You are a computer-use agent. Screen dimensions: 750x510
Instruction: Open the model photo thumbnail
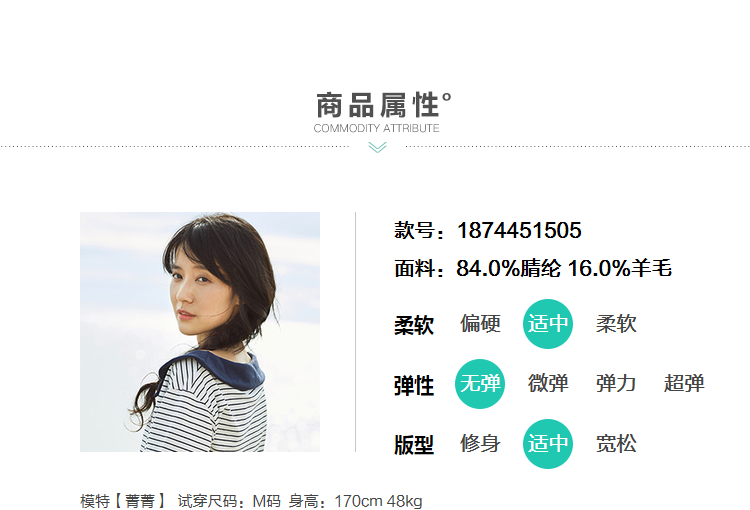tap(200, 332)
